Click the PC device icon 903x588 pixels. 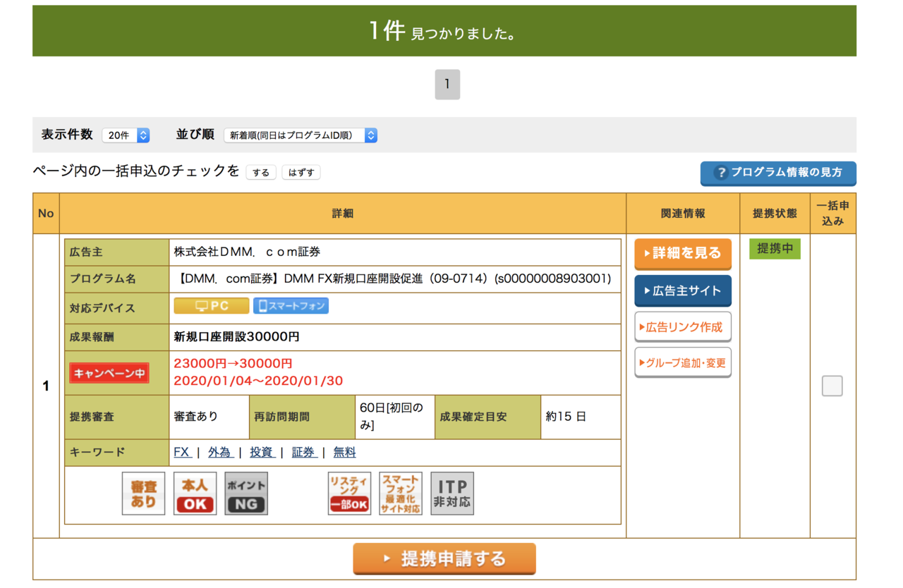212,306
